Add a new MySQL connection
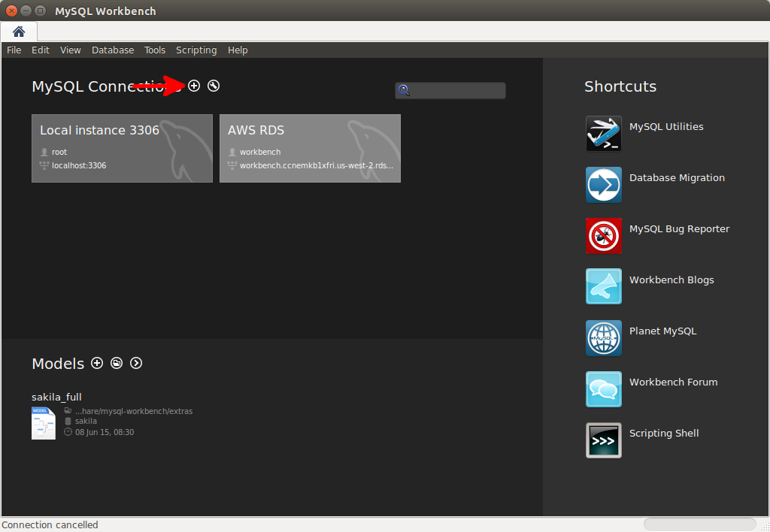The width and height of the screenshot is (770, 532). 194,86
